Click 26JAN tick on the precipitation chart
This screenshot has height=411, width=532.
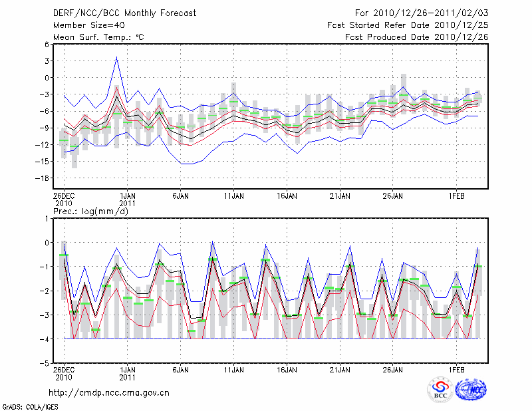click(393, 368)
